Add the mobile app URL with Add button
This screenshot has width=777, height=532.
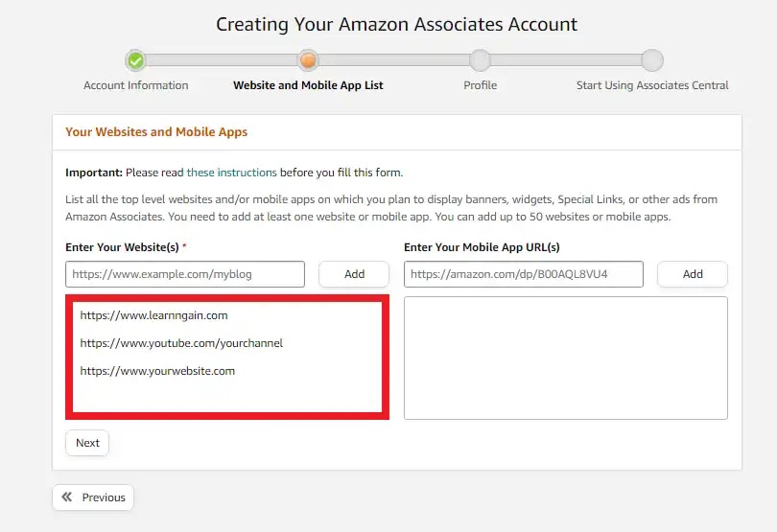pos(693,274)
